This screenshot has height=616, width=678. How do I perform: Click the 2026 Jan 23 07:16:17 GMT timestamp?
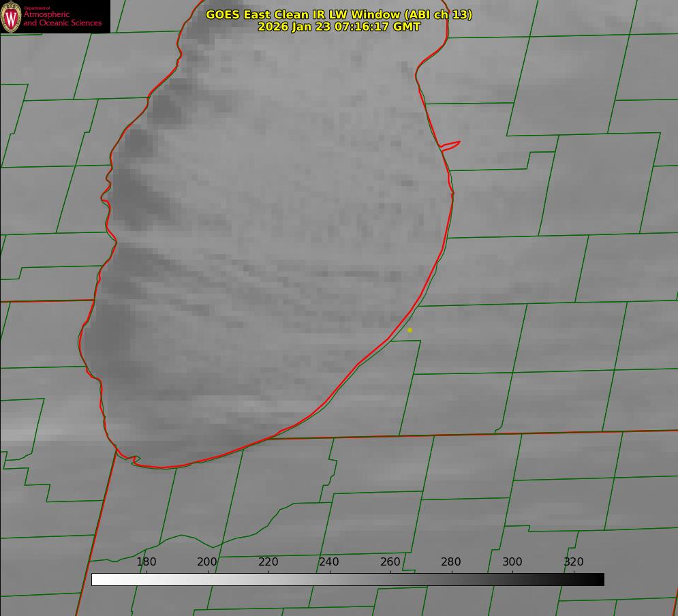tap(339, 27)
